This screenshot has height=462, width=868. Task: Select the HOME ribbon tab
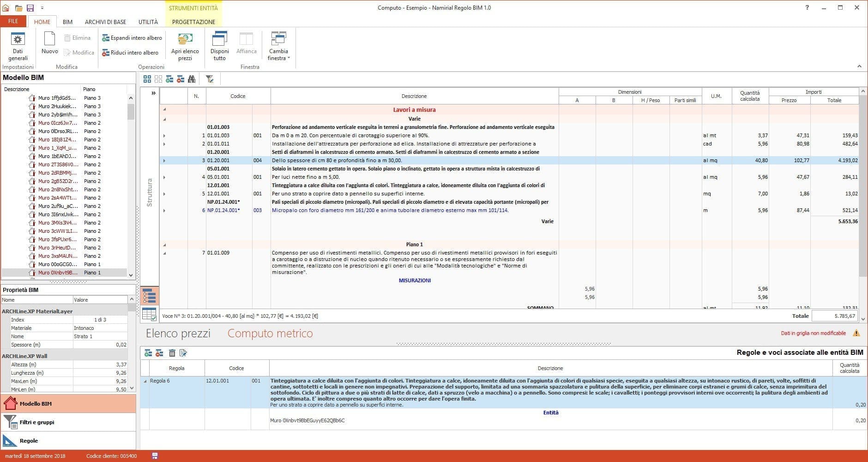[42, 22]
